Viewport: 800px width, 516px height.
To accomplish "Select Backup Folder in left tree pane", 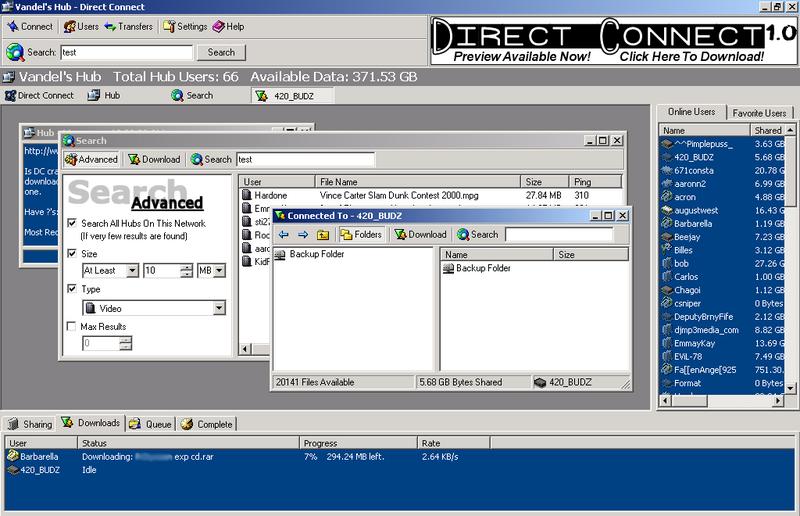I will coord(310,254).
